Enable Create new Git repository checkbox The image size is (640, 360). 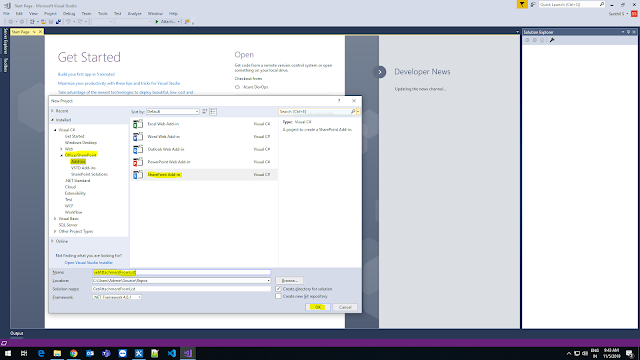coord(278,296)
